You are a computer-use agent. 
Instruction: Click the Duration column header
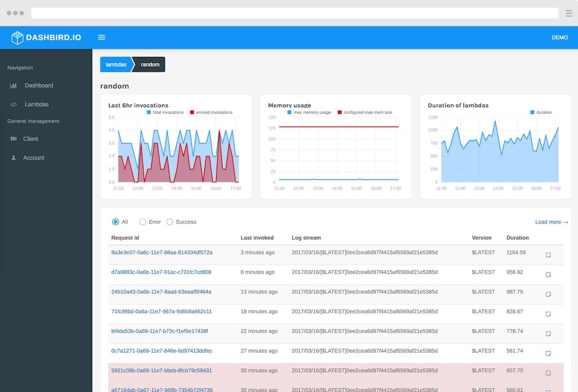[x=517, y=237]
